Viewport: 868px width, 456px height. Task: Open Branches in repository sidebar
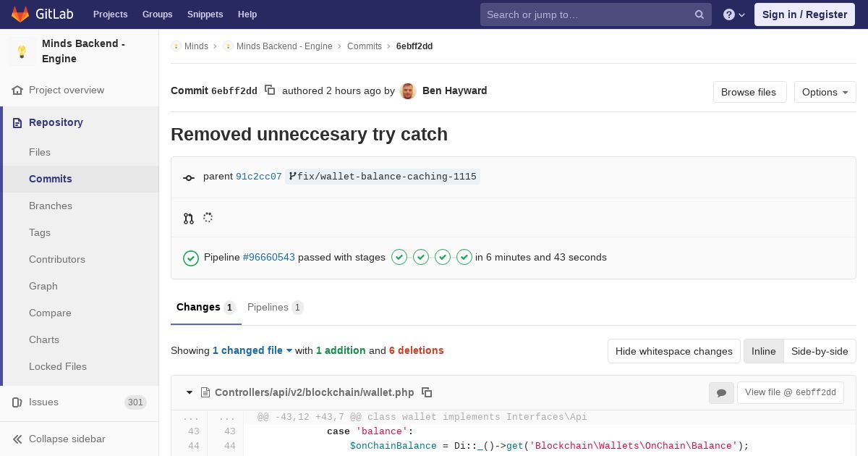tap(51, 206)
